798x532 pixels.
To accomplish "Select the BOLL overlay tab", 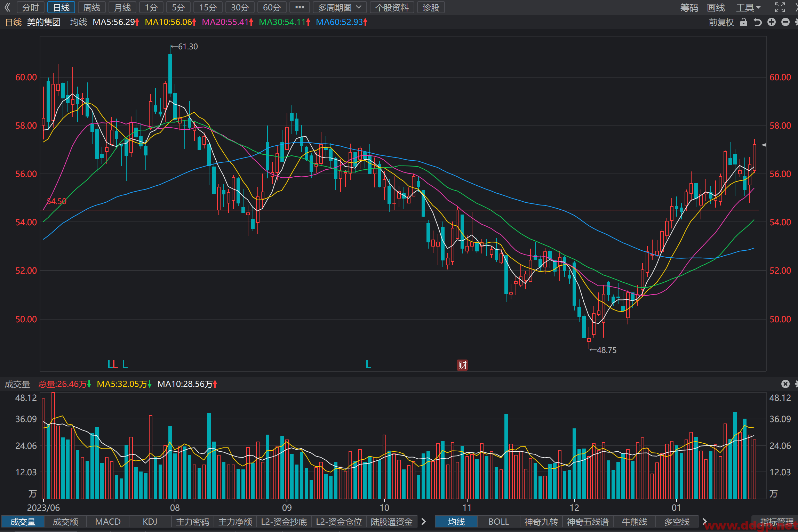I will pos(498,522).
